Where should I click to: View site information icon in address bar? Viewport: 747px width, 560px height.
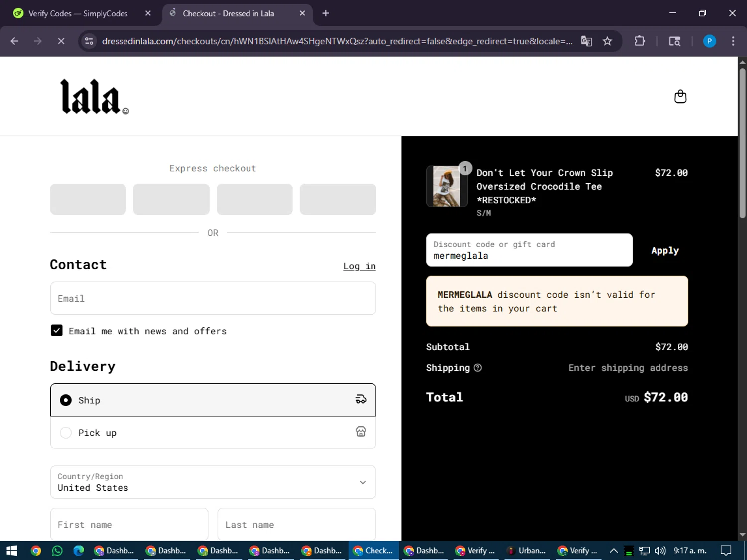point(89,41)
